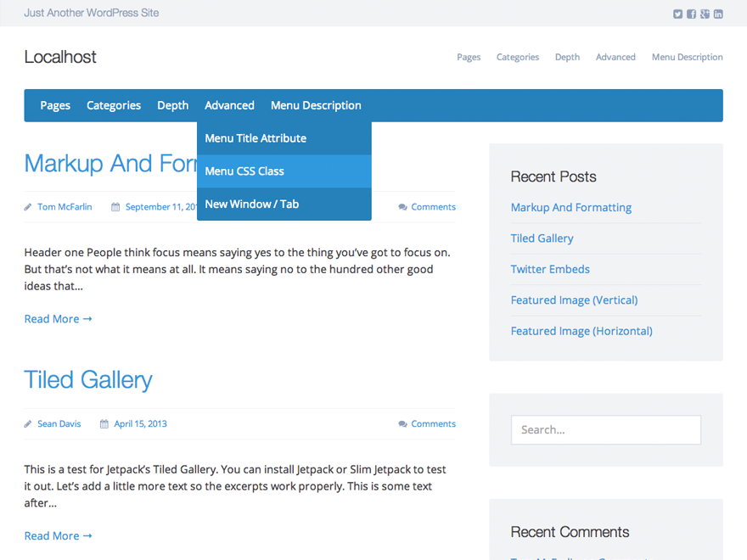Viewport: 747px width, 560px height.
Task: Open Featured Image (Horizontal) recent post
Action: click(x=581, y=332)
